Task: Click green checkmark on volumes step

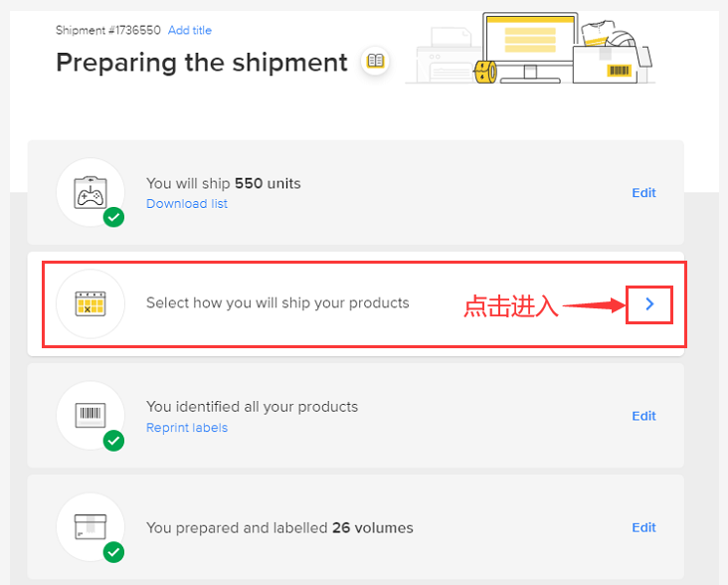Action: [114, 551]
